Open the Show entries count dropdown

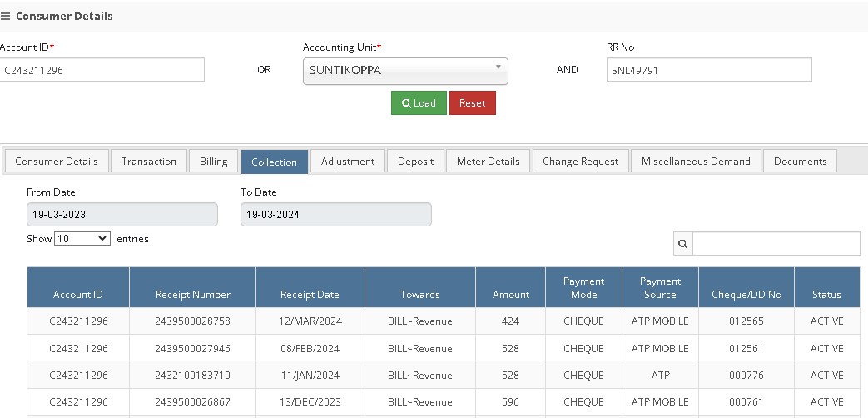click(x=82, y=239)
